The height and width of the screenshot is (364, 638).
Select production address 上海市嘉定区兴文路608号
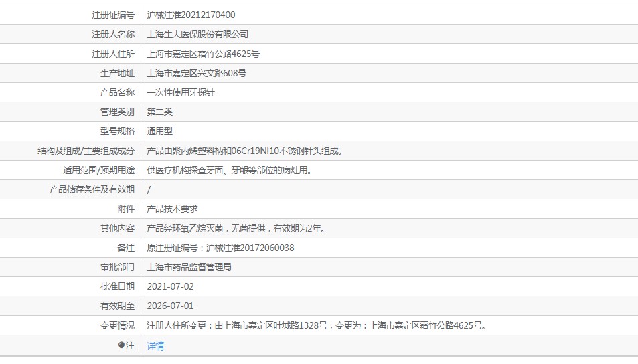[197, 73]
